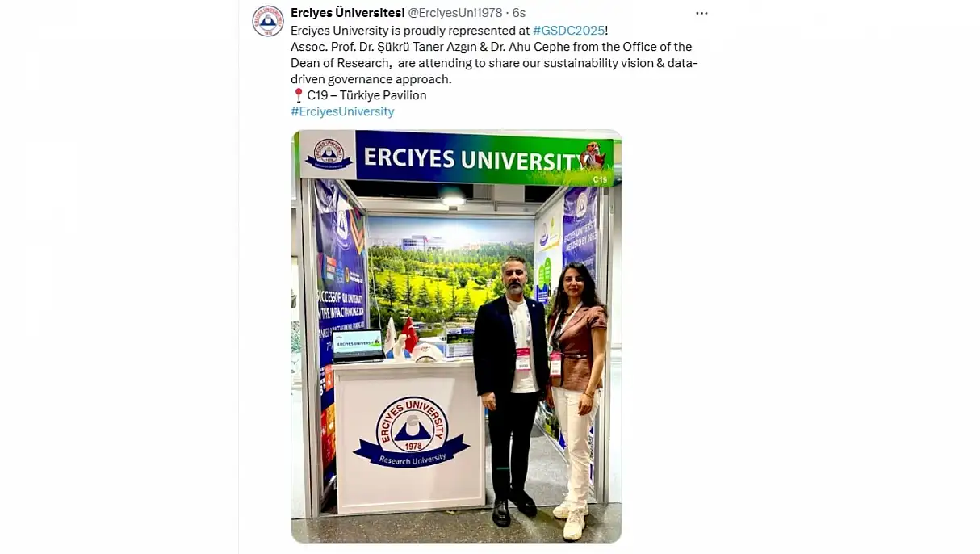Open the #ErciyesUniversity hashtag link
Viewport: 980px width, 554px height.
(x=342, y=111)
